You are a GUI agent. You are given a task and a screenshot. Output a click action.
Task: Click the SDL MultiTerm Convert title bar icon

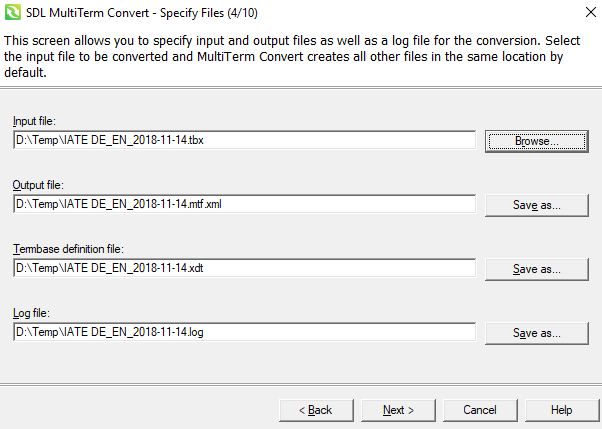click(x=13, y=13)
